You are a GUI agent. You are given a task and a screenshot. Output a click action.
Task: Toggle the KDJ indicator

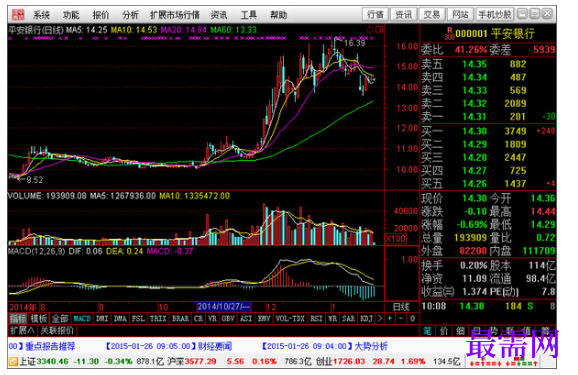[x=366, y=318]
